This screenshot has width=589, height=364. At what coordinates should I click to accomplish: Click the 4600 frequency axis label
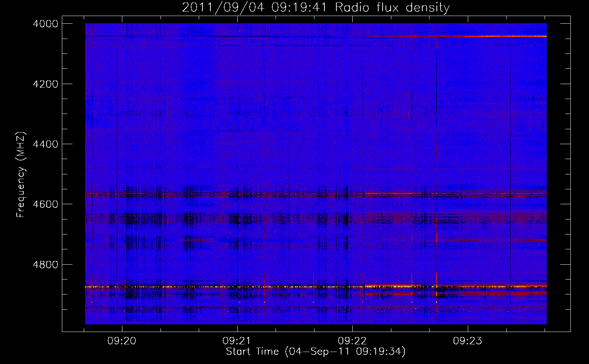[x=46, y=204]
